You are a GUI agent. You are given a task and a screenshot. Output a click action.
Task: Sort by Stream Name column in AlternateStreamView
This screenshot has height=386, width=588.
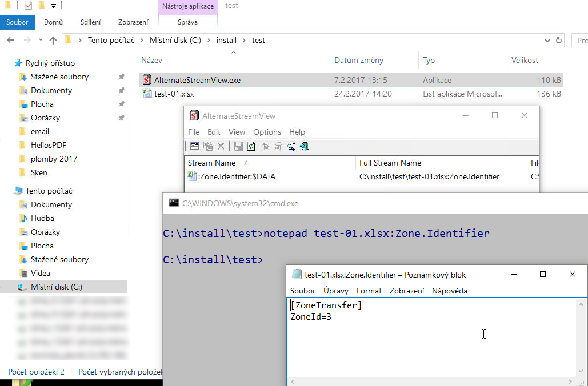coord(270,163)
